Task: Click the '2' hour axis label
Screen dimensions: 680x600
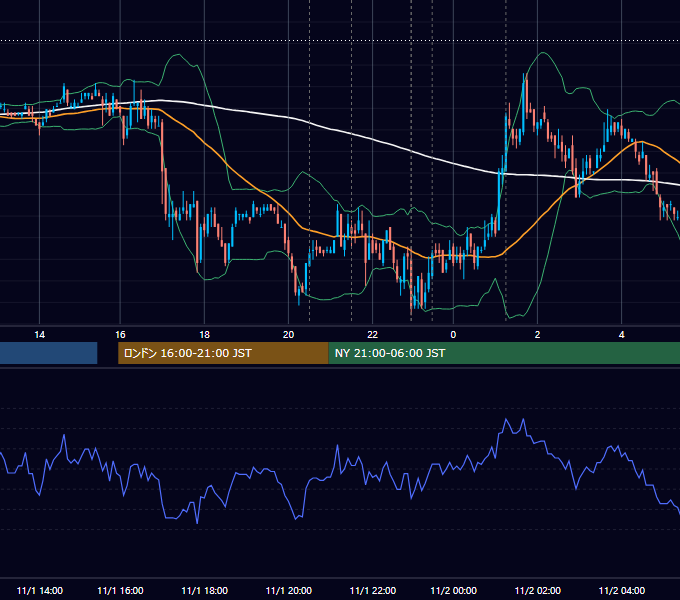Action: tap(537, 335)
